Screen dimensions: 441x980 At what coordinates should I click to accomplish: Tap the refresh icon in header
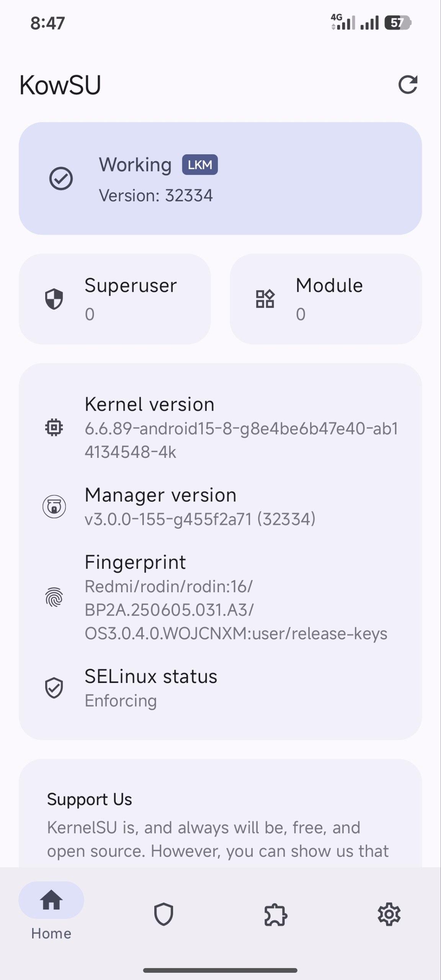point(408,85)
